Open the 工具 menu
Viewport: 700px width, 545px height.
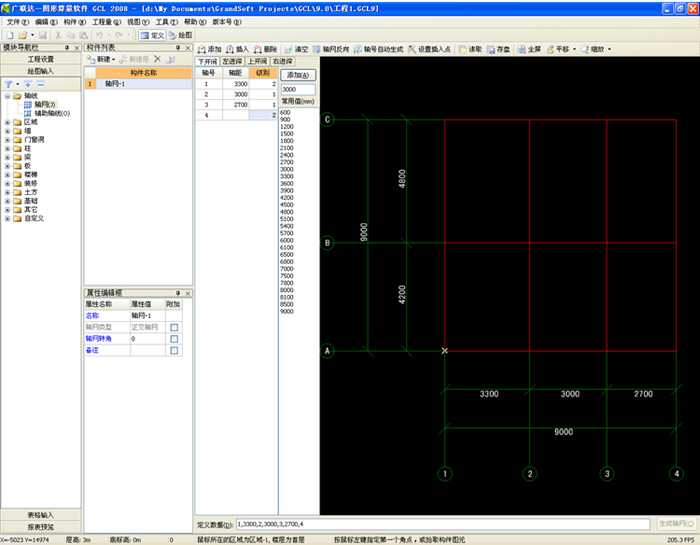[167, 22]
